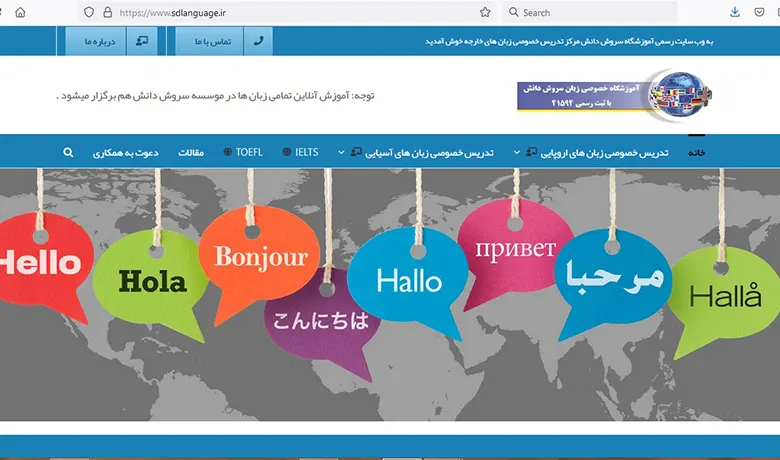Open the تدریس خصوصی زبان های اروپایی menu

604,153
